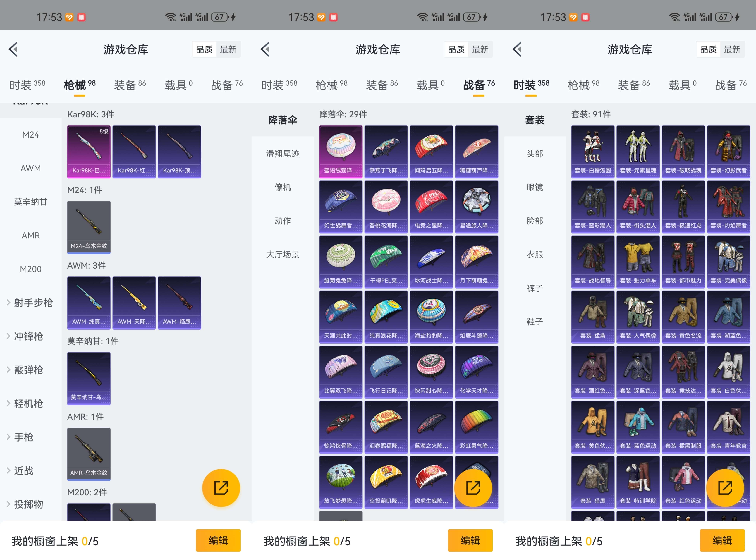Select the AMR-乌木金纹 item
This screenshot has width=756, height=560.
89,454
